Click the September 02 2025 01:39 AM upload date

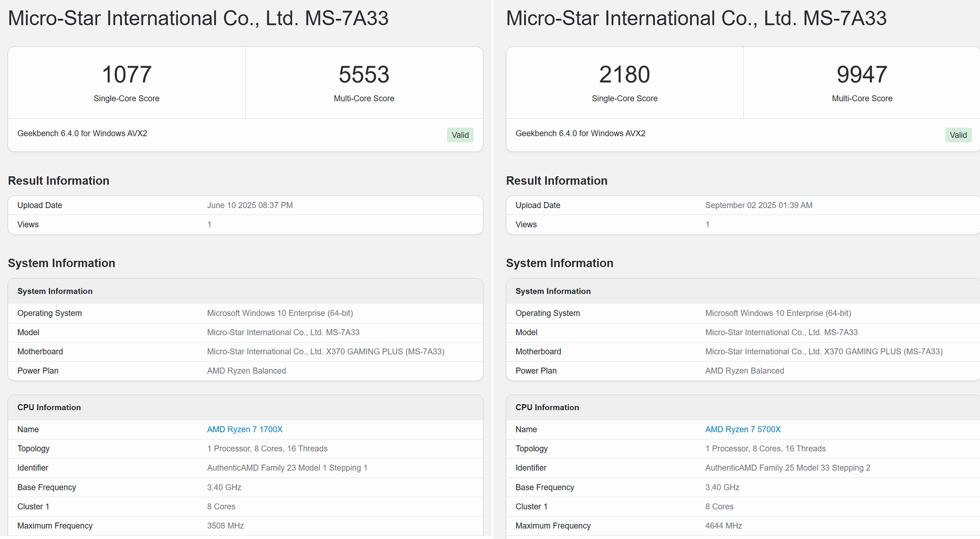759,205
